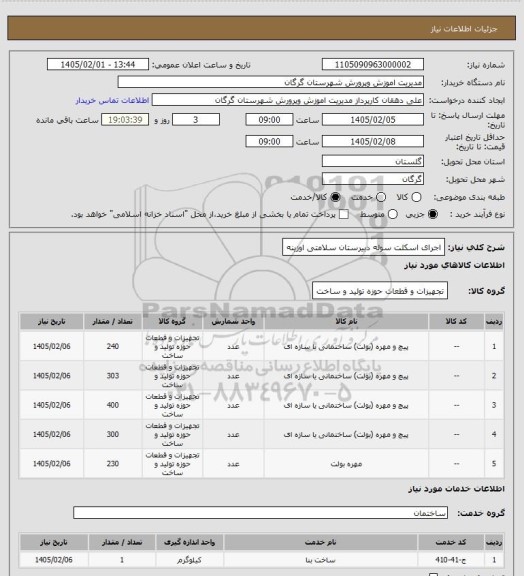Tick the اسناد خزانه اسلامی payment checkbox

[344, 214]
